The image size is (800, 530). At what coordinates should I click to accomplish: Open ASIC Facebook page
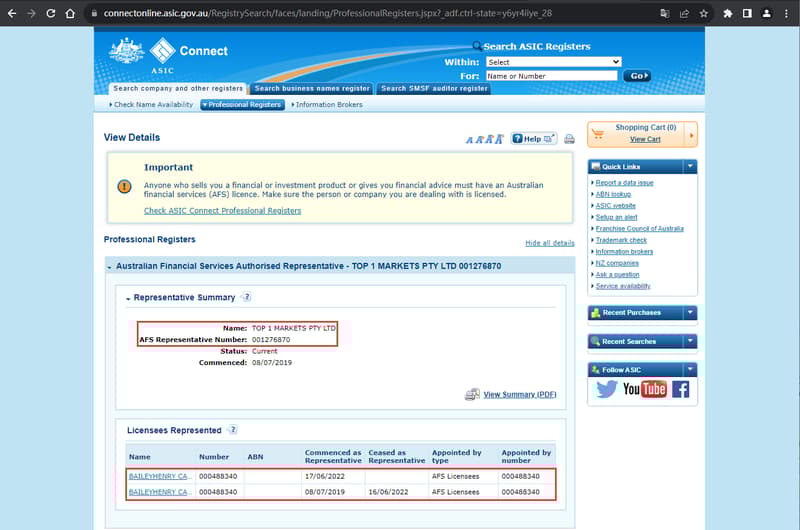point(681,389)
